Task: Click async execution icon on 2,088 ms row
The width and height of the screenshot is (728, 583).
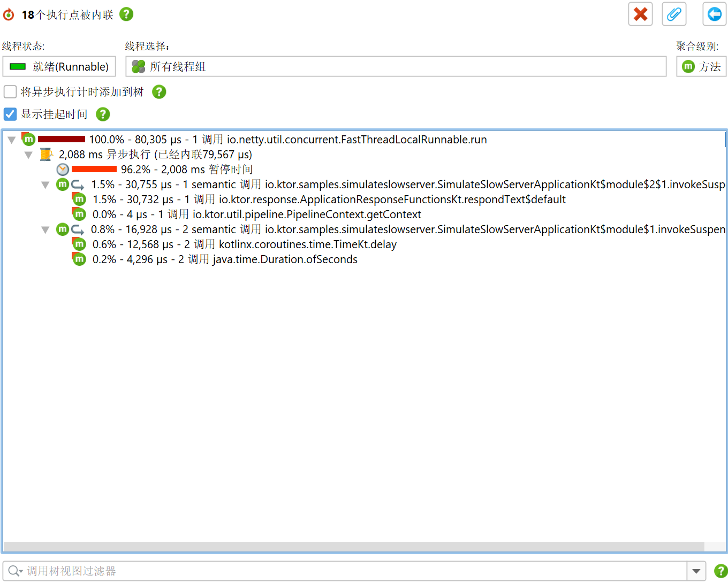Action: (47, 155)
